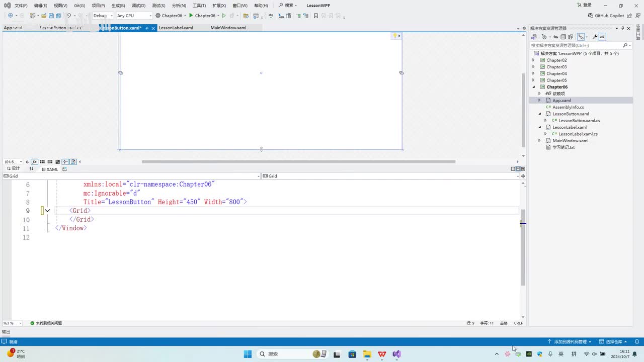Click 添加到源代码管理 in the status bar
Image resolution: width=644 pixels, height=362 pixels.
[x=570, y=342]
